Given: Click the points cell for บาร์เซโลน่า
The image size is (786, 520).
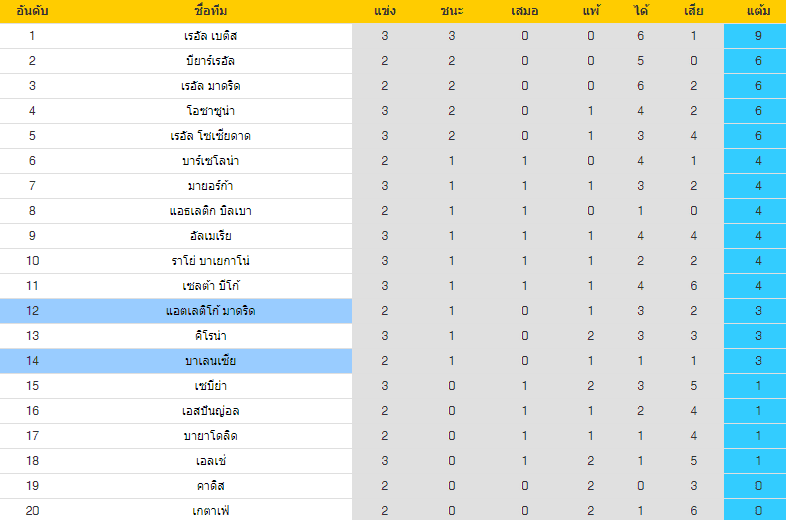Looking at the screenshot, I should tap(758, 161).
